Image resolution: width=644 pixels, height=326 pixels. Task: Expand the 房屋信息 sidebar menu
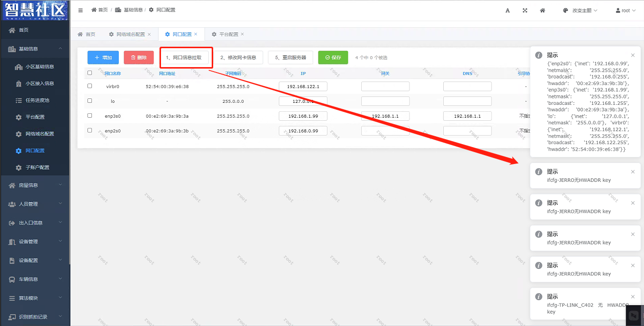(x=35, y=185)
